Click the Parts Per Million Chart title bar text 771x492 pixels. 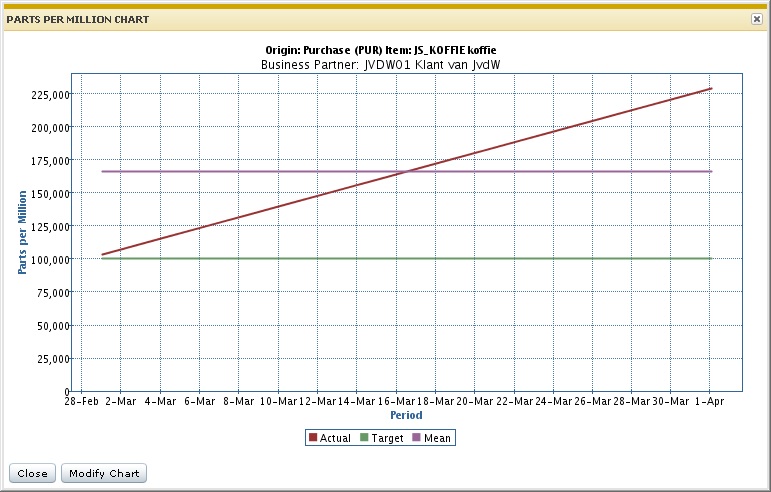pyautogui.click(x=78, y=19)
